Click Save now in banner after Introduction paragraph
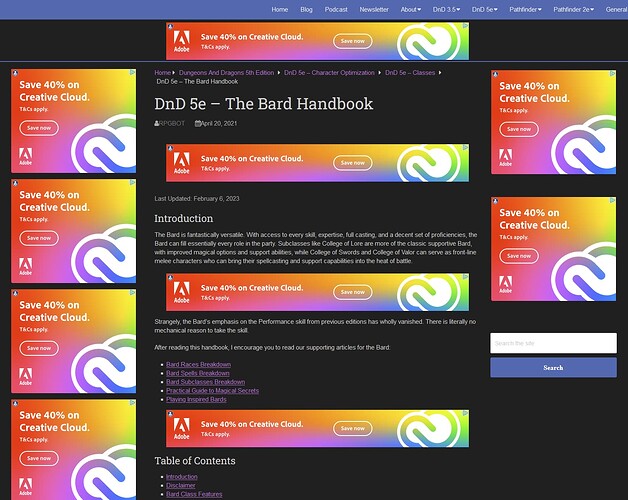The image size is (628, 500). (x=353, y=292)
